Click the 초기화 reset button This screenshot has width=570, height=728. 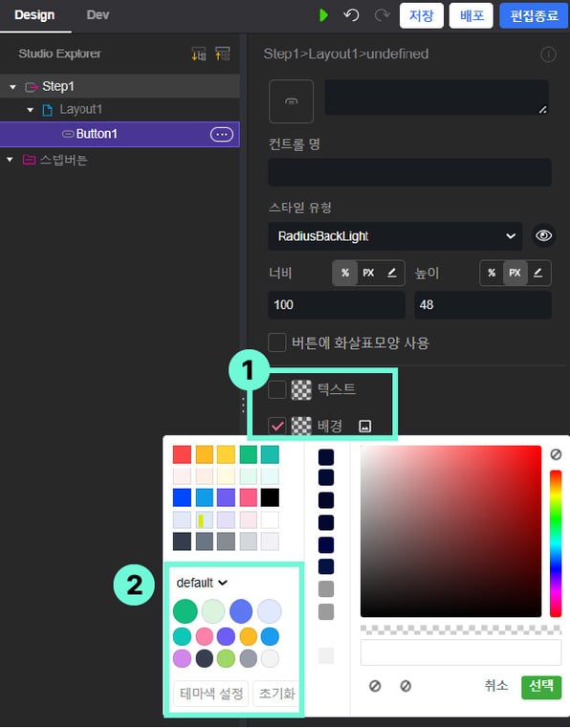[x=276, y=694]
